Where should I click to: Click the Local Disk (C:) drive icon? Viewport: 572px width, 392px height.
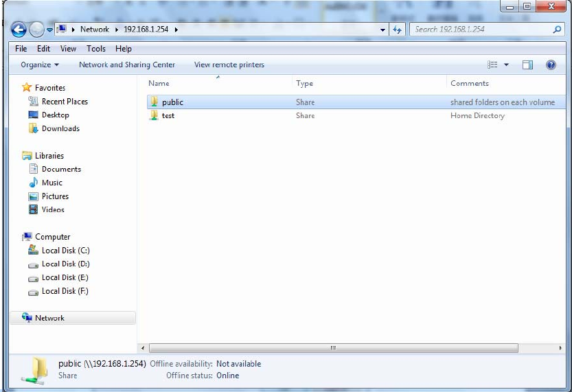point(33,250)
